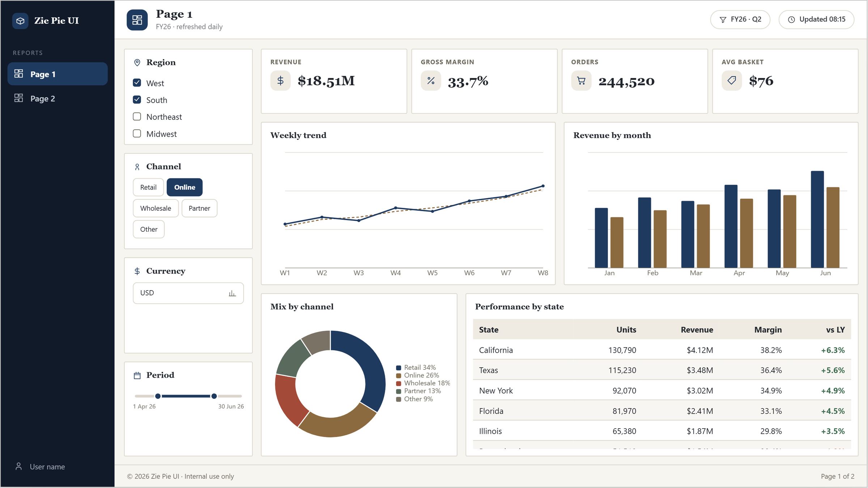Click the Page 2 sidebar grid icon
This screenshot has height=488, width=868.
tap(18, 98)
